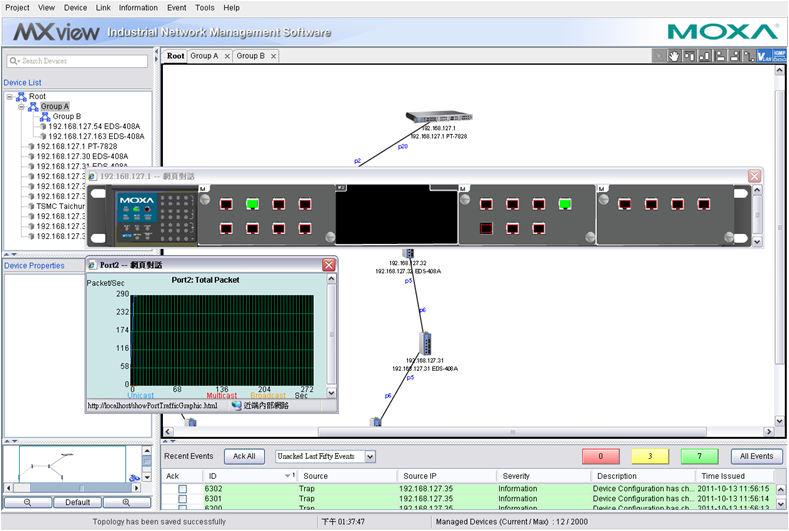
Task: Click the green port in third module
Action: (x=565, y=204)
